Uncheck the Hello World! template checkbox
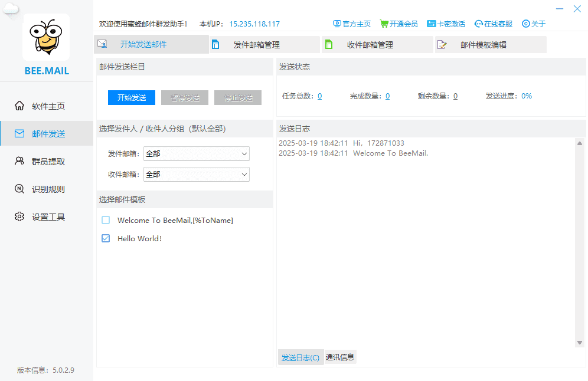588x381 pixels. (x=106, y=238)
